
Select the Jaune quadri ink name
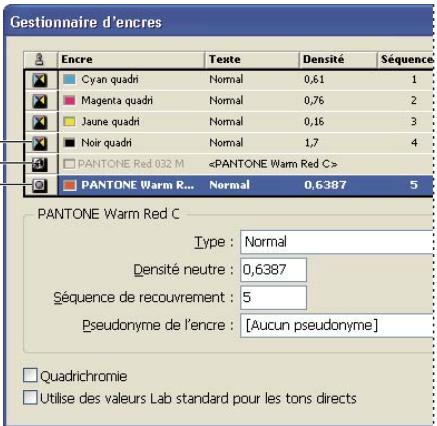coord(110,122)
